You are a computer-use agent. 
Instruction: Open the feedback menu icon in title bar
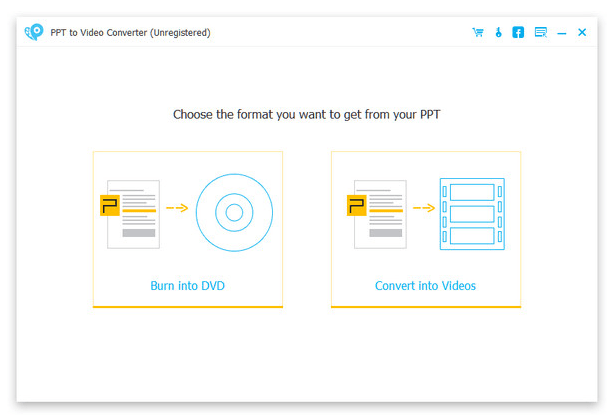pos(541,32)
